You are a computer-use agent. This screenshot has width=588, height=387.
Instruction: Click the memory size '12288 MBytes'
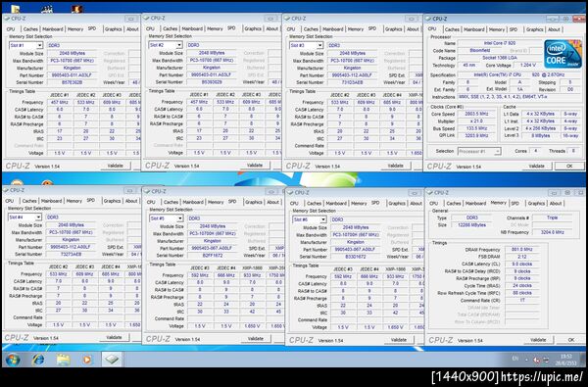tap(472, 225)
